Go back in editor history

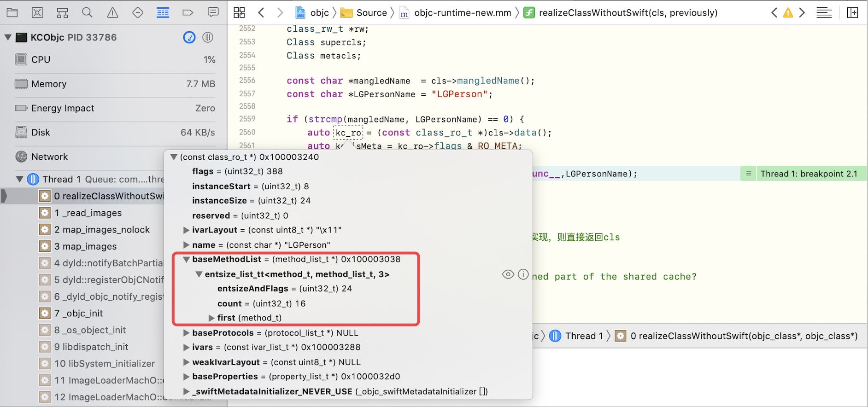[x=261, y=12]
